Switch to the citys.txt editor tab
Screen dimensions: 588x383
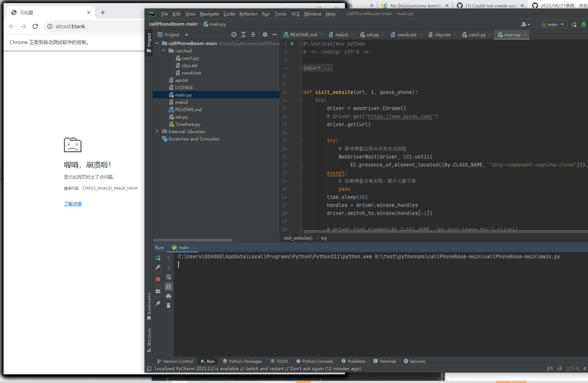(x=442, y=34)
